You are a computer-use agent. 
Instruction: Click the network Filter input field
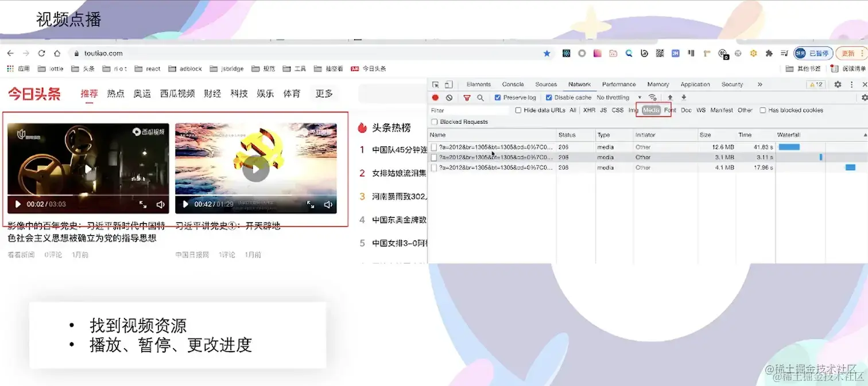pyautogui.click(x=470, y=110)
